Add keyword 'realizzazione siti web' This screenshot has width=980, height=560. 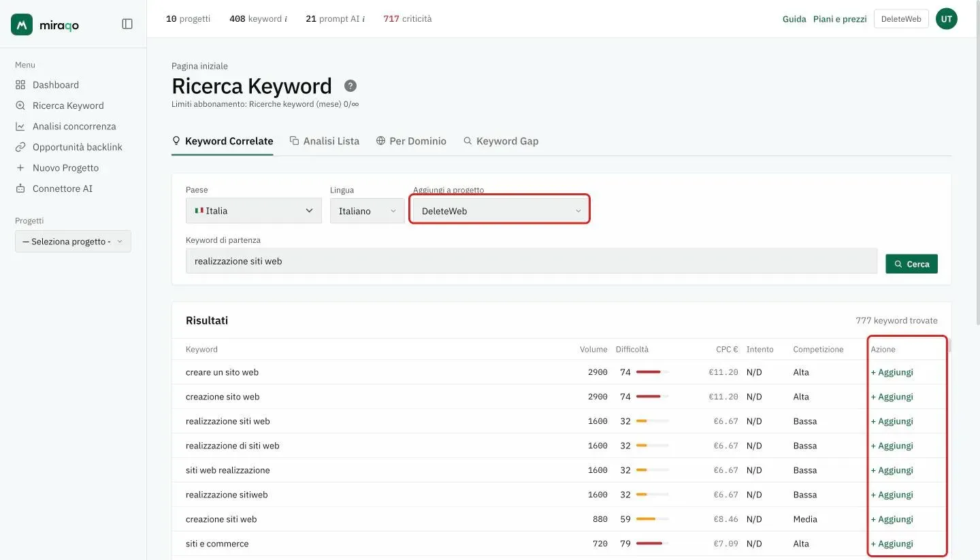892,421
